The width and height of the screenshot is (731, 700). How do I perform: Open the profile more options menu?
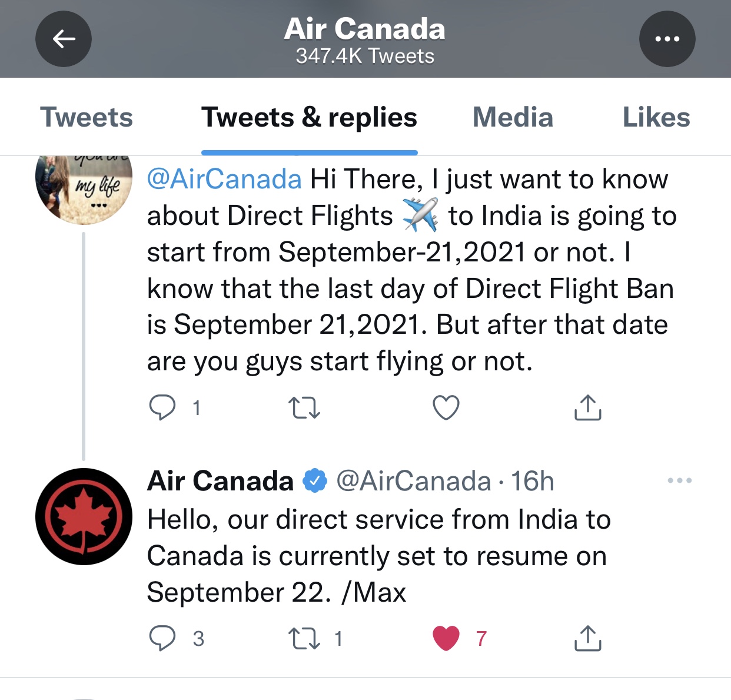point(667,39)
